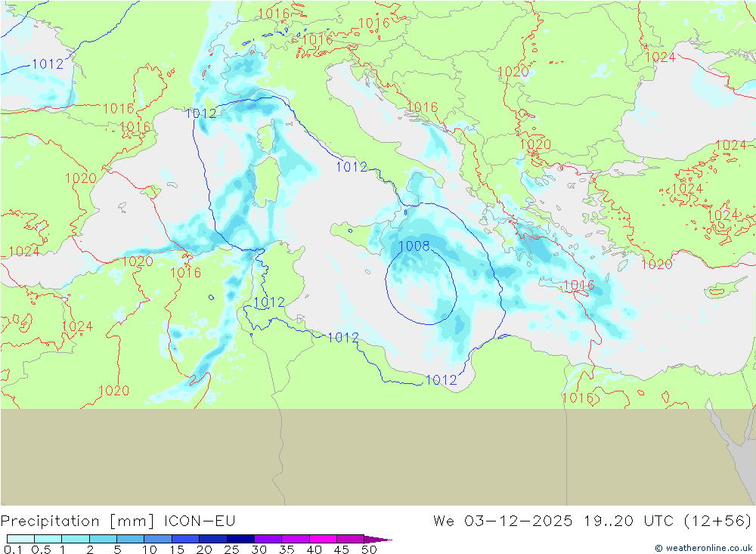
Task: Choose the 20–25 mm legend color swatch
Action: tap(213, 539)
